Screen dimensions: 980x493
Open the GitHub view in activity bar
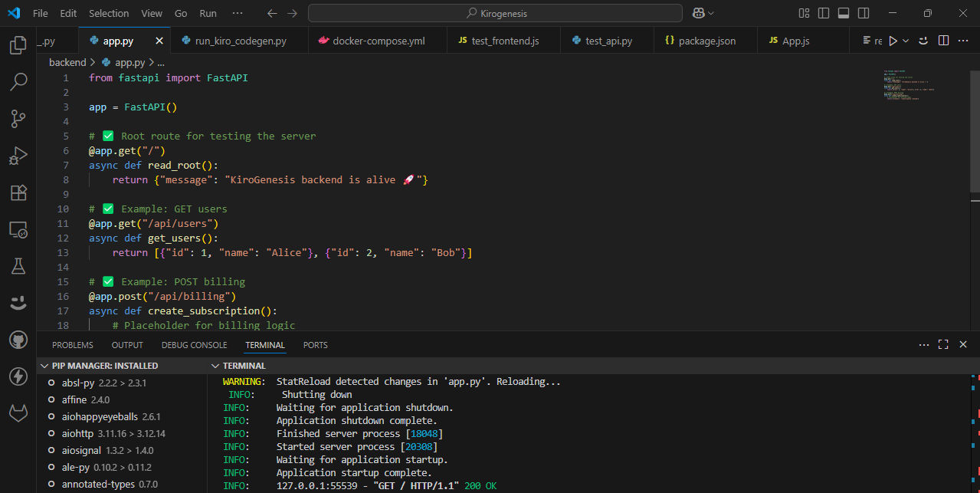pyautogui.click(x=18, y=340)
